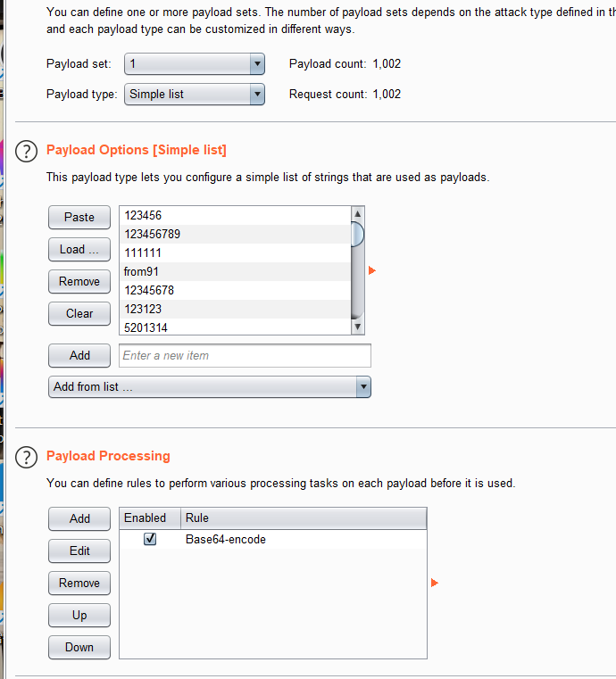This screenshot has height=679, width=616.
Task: Focus the Enter a new item field
Action: click(245, 355)
